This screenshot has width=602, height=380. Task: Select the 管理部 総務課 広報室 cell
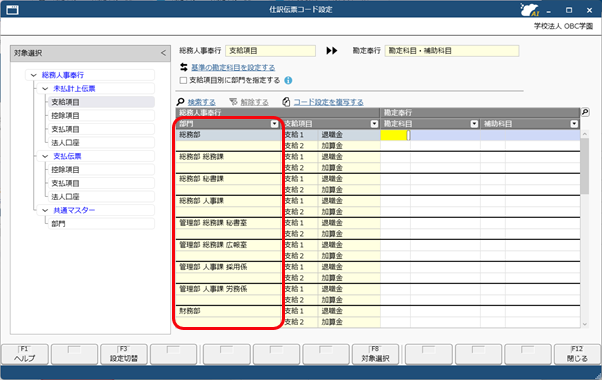point(229,245)
